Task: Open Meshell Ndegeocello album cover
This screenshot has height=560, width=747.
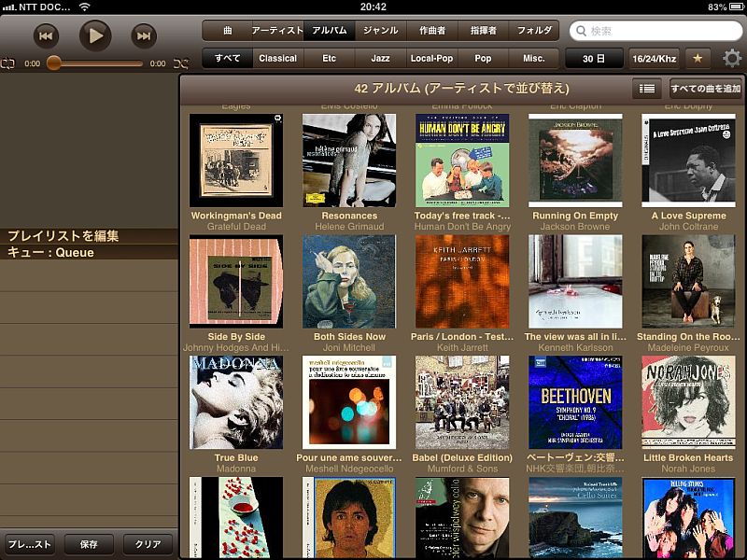Action: (349, 402)
